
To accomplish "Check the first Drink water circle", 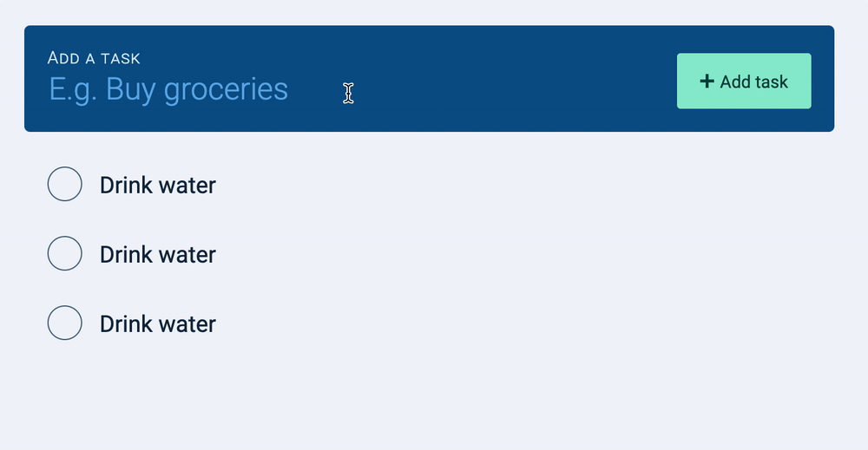I will pos(64,185).
